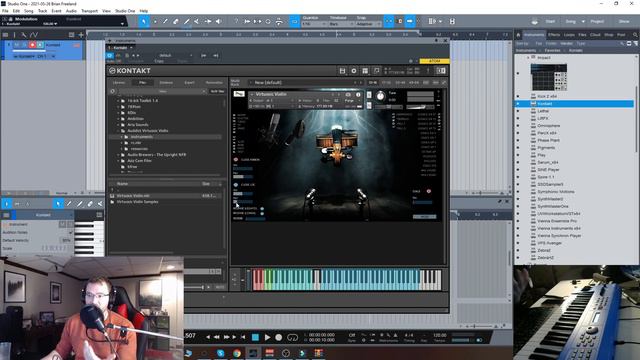Click the Tune knob in Virtuoso Violin
Image resolution: width=640 pixels, height=360 pixels.
point(380,96)
